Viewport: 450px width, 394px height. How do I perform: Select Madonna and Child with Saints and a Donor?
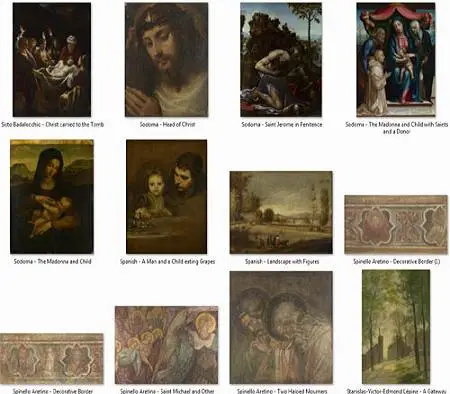point(396,60)
